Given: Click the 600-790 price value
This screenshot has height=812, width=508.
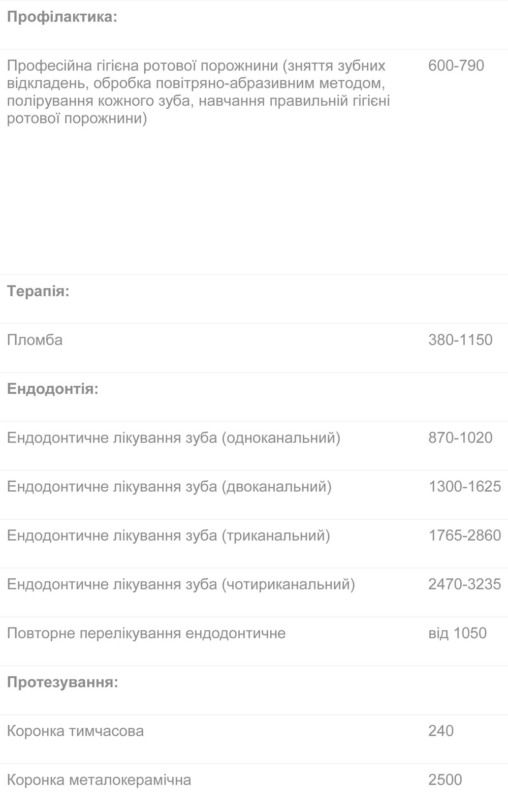Looking at the screenshot, I should tap(456, 66).
